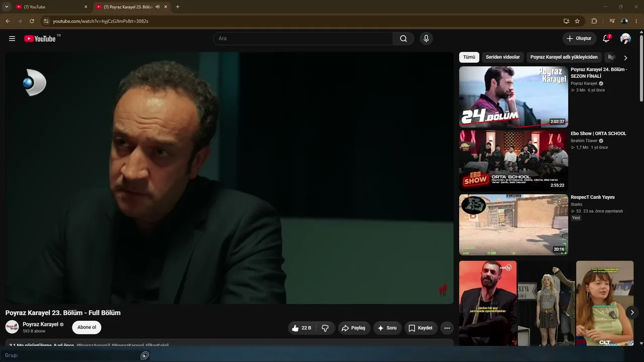The height and width of the screenshot is (362, 644).
Task: Open the YouTube guide hamburger menu
Action: click(x=12, y=39)
